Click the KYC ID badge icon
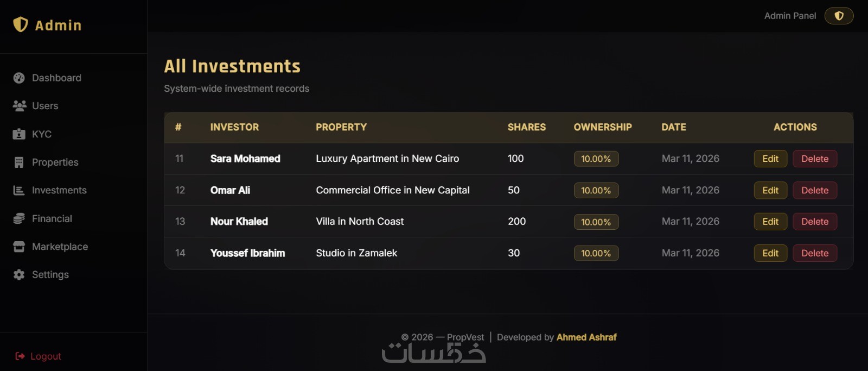 [19, 134]
